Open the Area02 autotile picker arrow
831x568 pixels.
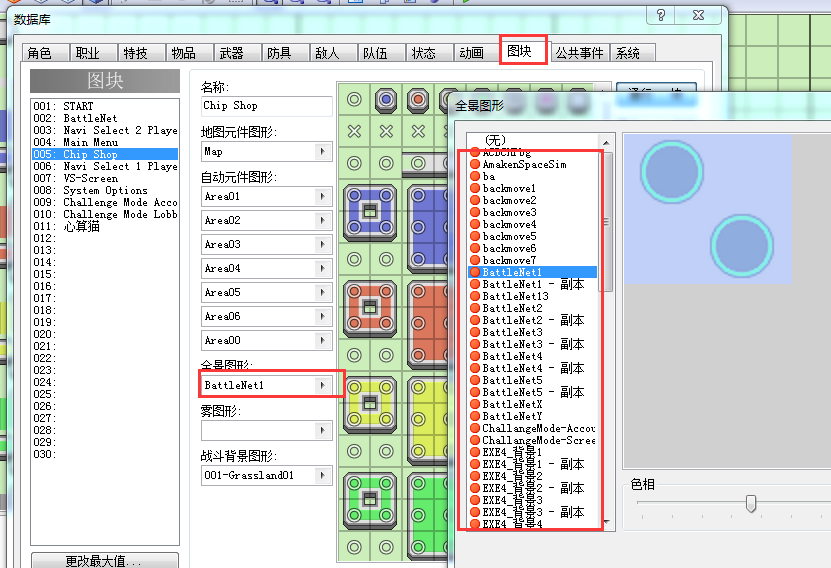(323, 220)
